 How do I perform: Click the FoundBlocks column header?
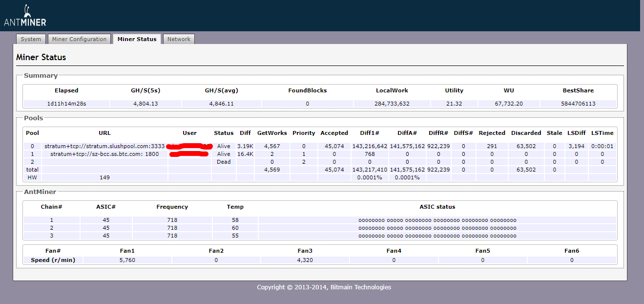[307, 90]
